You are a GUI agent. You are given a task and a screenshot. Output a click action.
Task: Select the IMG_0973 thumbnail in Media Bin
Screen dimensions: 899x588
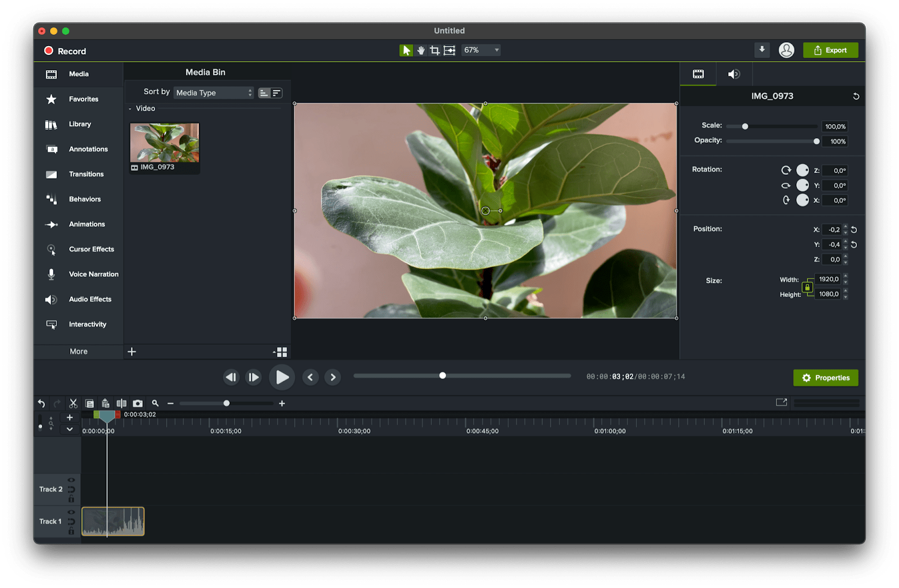click(164, 143)
